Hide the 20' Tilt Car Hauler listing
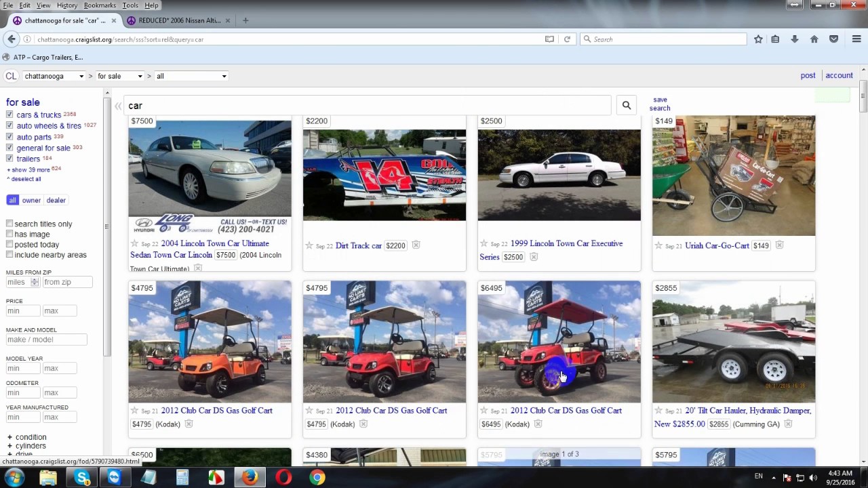This screenshot has width=868, height=488. coord(788,424)
